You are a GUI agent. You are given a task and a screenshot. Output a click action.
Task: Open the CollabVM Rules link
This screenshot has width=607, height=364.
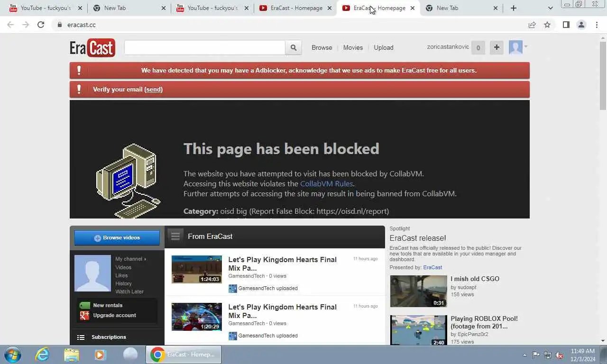click(326, 183)
